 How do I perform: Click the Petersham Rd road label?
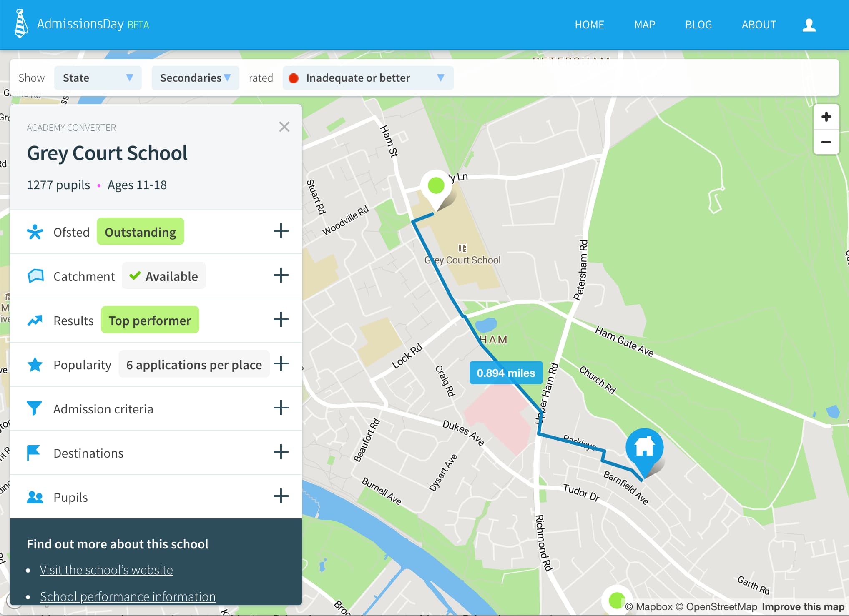pos(580,270)
